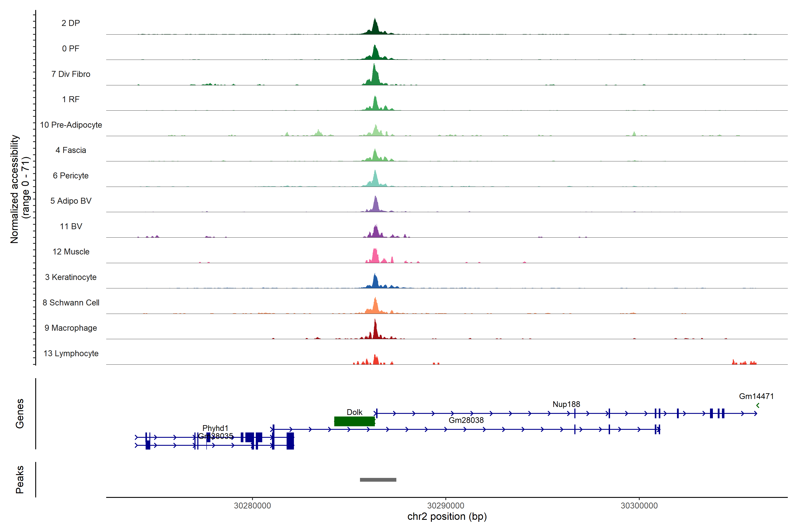Click the 3 Keratinocyte track label
This screenshot has height=532, width=798.
pos(71,277)
